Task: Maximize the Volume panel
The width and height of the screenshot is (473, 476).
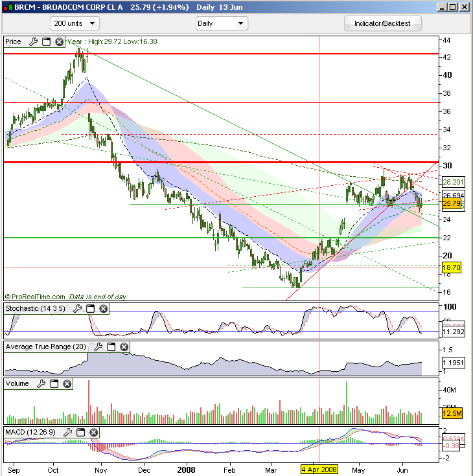Action: click(54, 383)
